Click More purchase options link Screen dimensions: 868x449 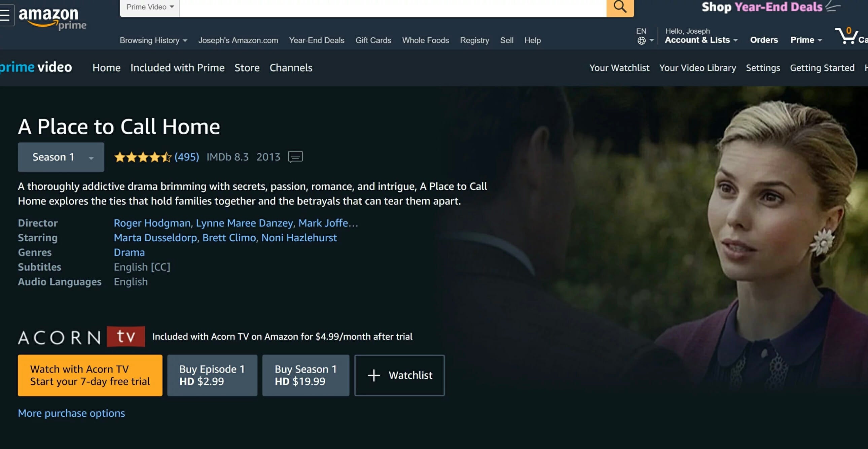coord(71,412)
